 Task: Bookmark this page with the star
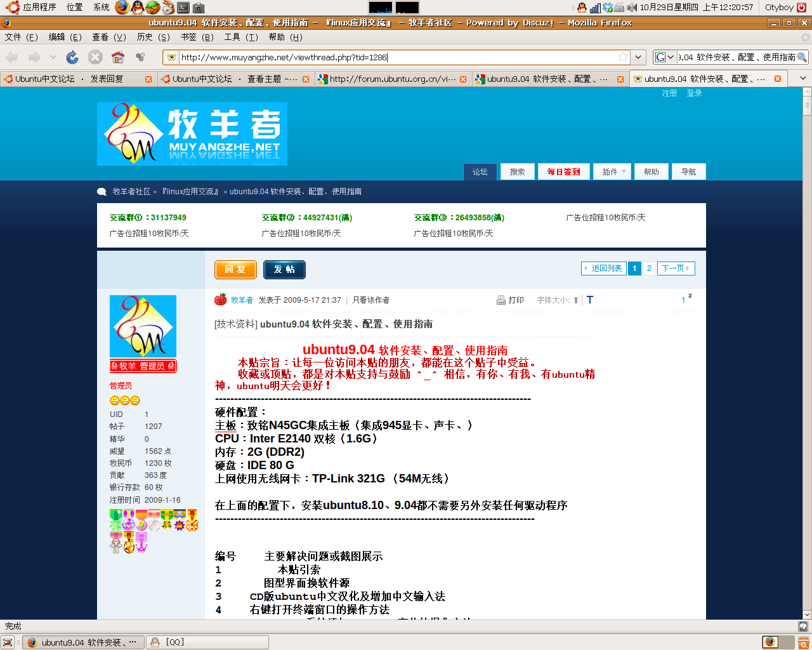[x=623, y=57]
